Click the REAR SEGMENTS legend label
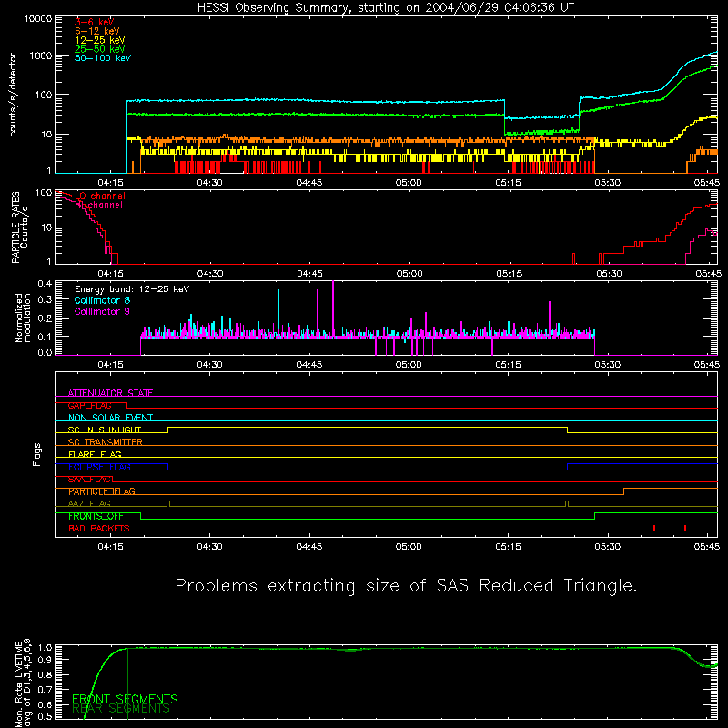The width and height of the screenshot is (728, 728). tap(121, 709)
